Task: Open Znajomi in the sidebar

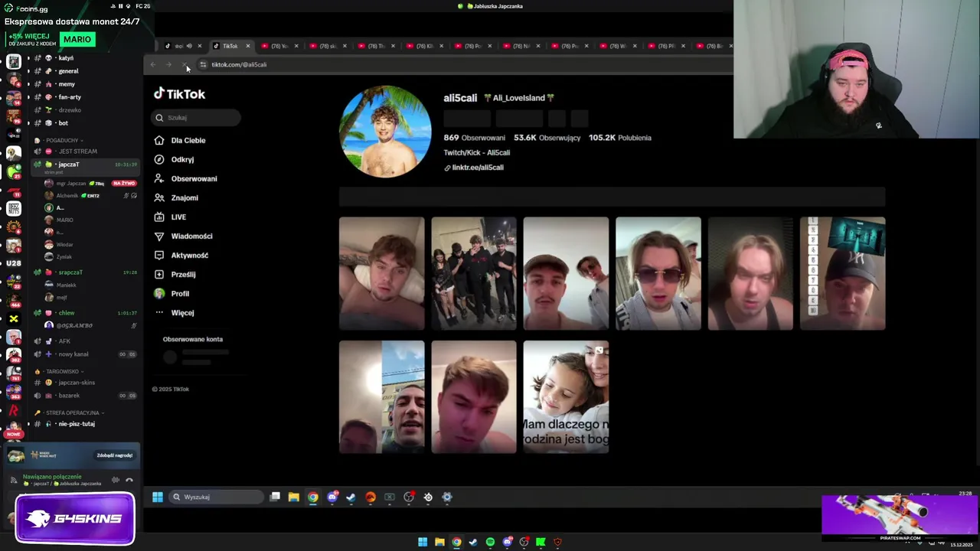Action: (x=185, y=198)
